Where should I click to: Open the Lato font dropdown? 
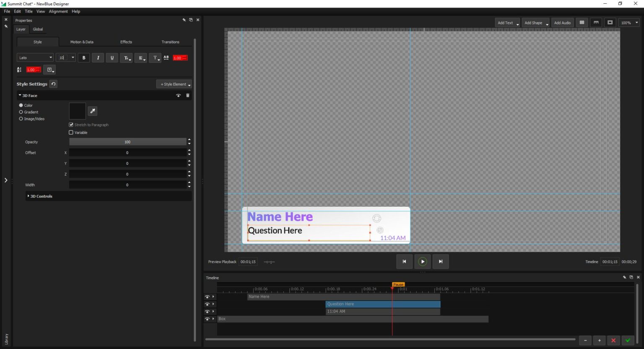35,58
